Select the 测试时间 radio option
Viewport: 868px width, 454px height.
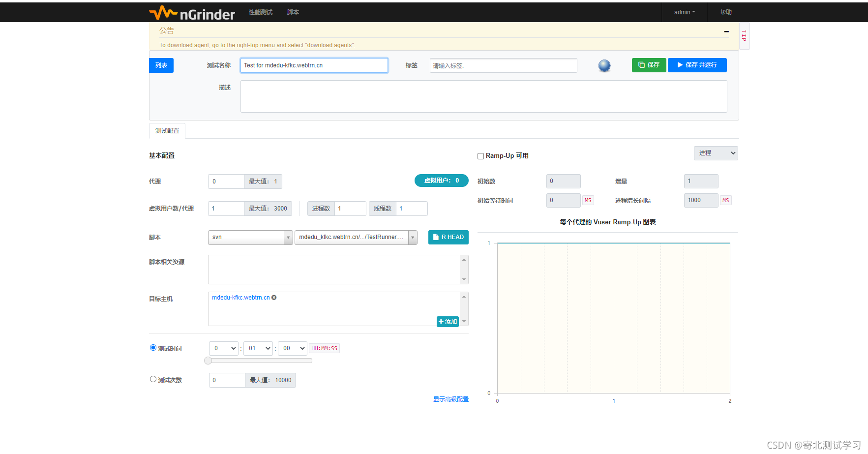[153, 348]
